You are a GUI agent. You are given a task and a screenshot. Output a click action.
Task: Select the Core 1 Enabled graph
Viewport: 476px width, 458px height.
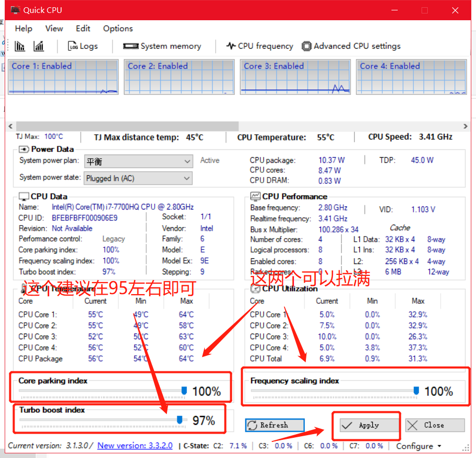click(x=63, y=77)
